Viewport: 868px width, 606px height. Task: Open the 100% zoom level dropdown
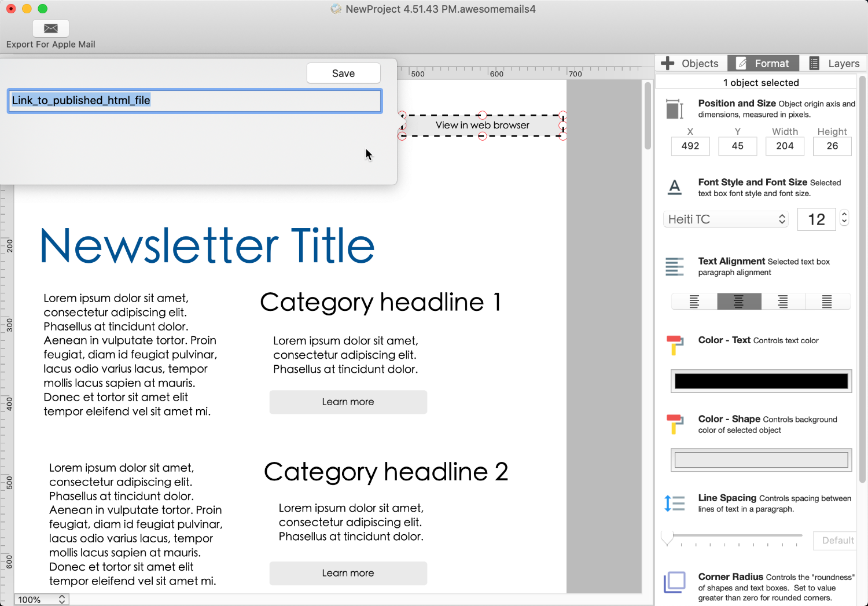[42, 600]
